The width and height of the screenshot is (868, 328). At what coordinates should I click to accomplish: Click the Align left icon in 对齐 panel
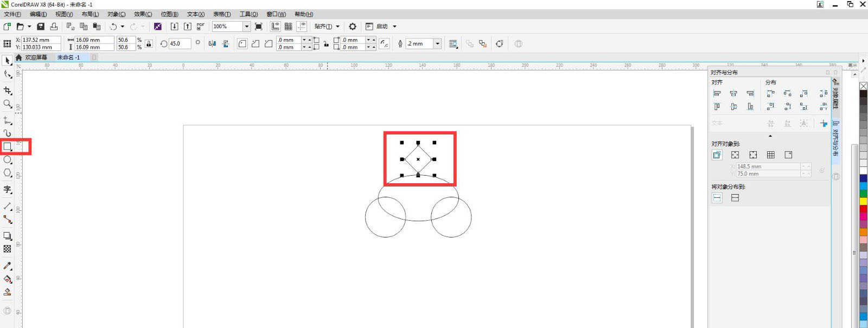[717, 94]
